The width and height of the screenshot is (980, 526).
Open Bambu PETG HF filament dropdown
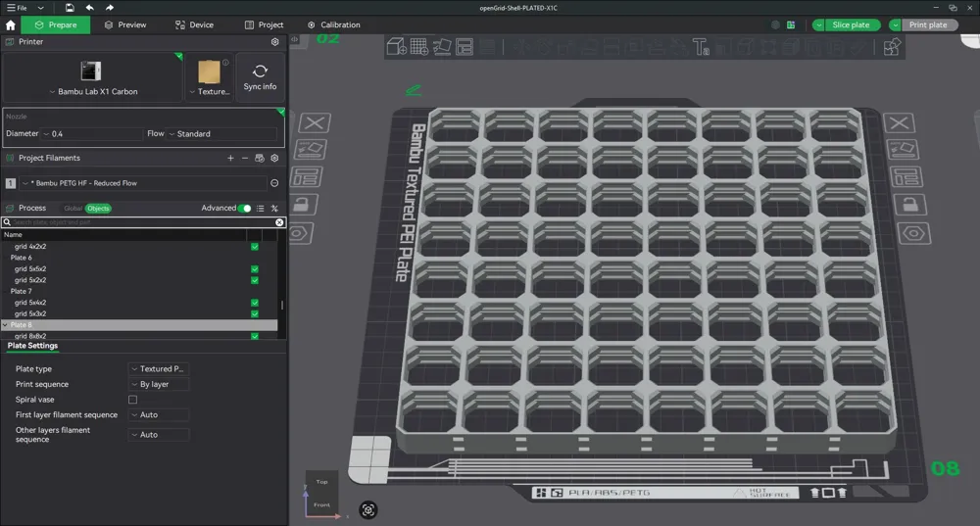[x=143, y=183]
